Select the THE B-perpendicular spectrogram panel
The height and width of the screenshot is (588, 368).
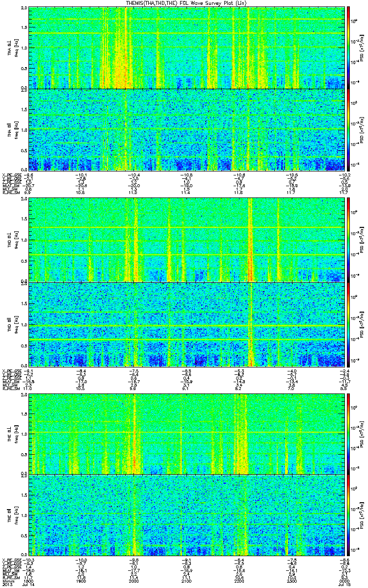point(187,434)
